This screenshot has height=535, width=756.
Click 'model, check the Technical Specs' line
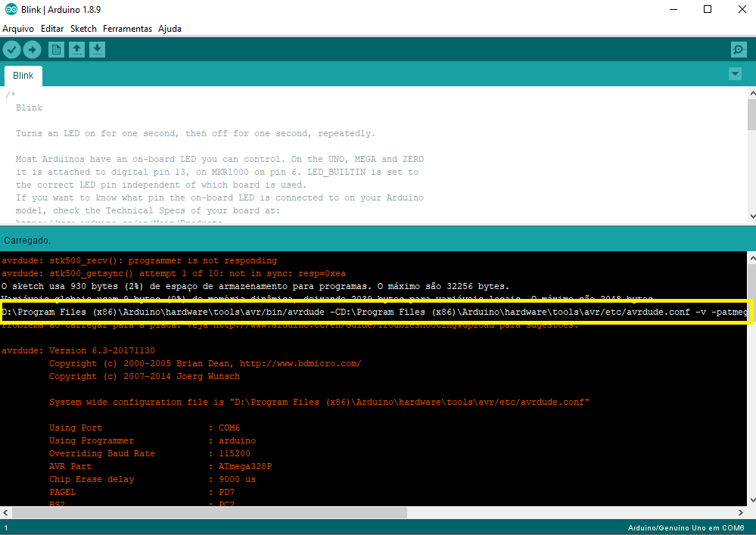click(148, 210)
